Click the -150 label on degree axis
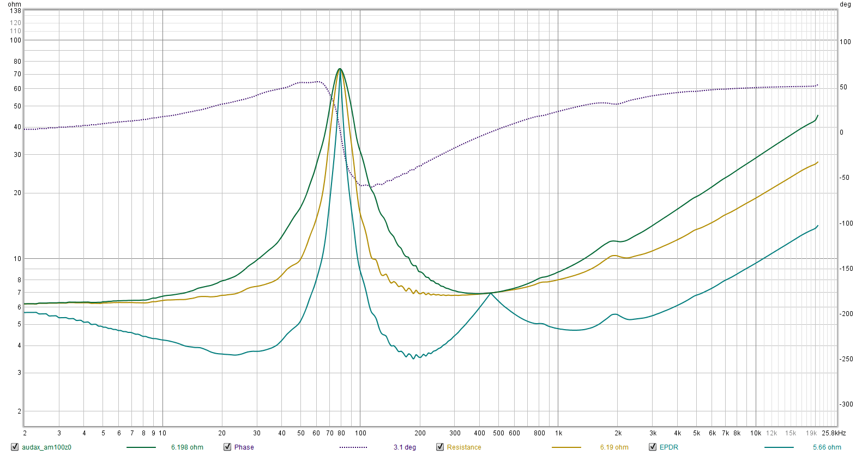The height and width of the screenshot is (455, 868). pyautogui.click(x=847, y=269)
